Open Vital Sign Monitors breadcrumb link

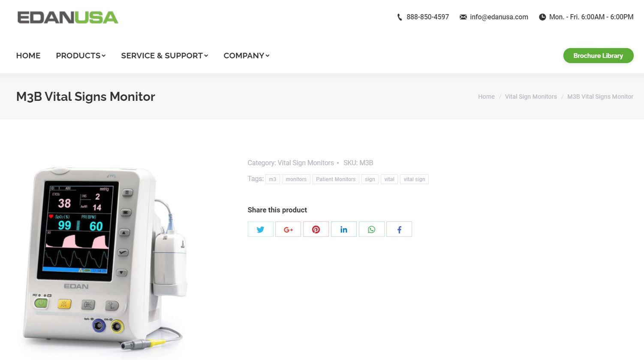tap(531, 97)
